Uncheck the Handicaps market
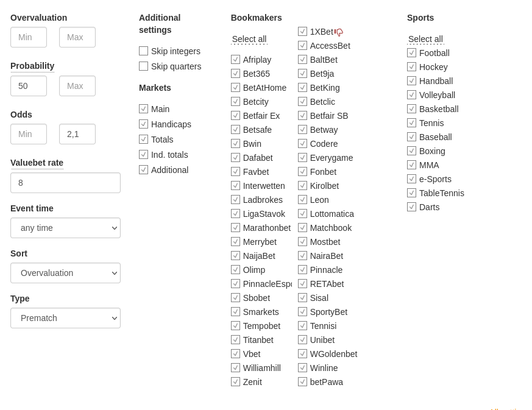This screenshot has height=410, width=532. click(144, 124)
